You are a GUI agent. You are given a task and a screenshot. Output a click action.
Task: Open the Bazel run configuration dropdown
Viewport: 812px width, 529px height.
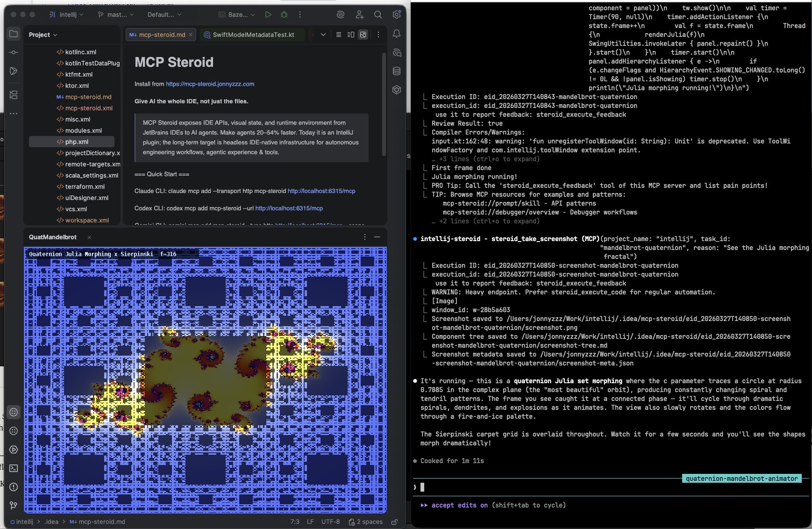[x=237, y=14]
